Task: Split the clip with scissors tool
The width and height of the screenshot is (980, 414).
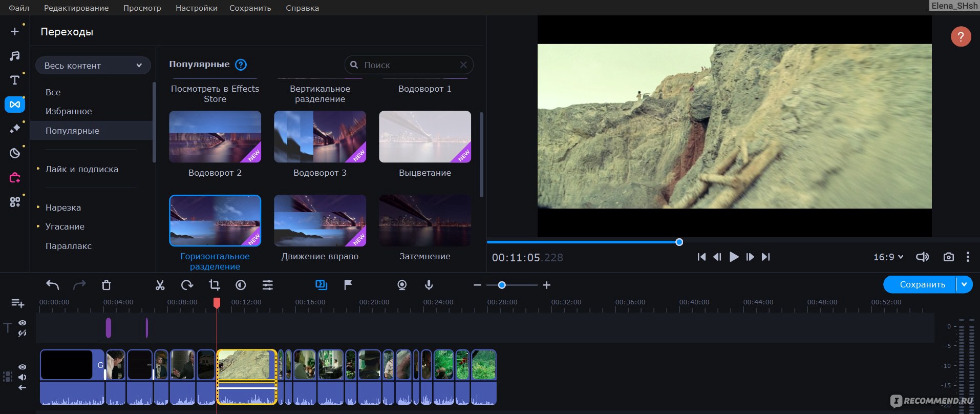Action: click(x=160, y=285)
